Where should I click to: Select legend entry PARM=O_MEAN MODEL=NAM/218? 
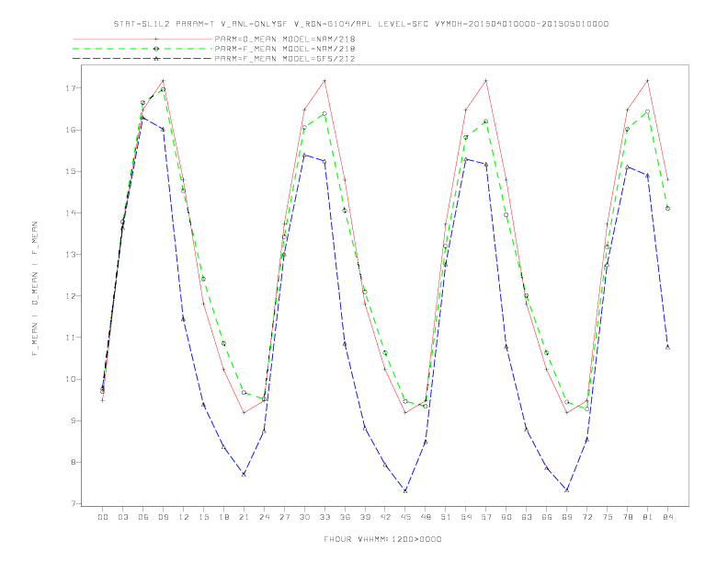coord(285,39)
